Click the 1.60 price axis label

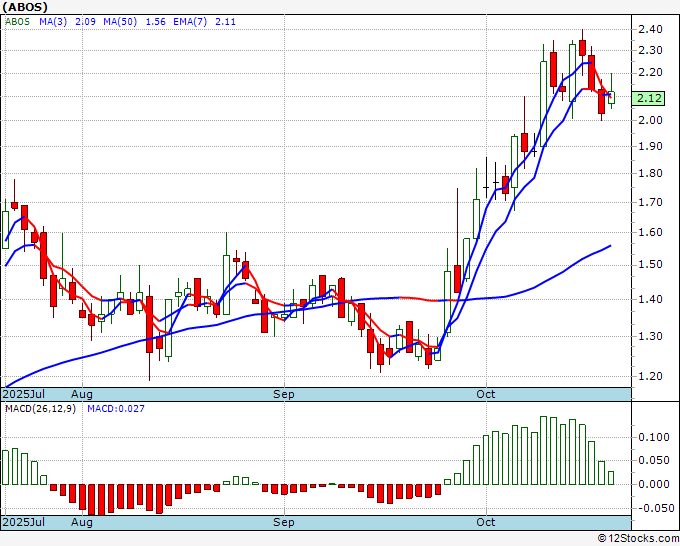tap(650, 232)
